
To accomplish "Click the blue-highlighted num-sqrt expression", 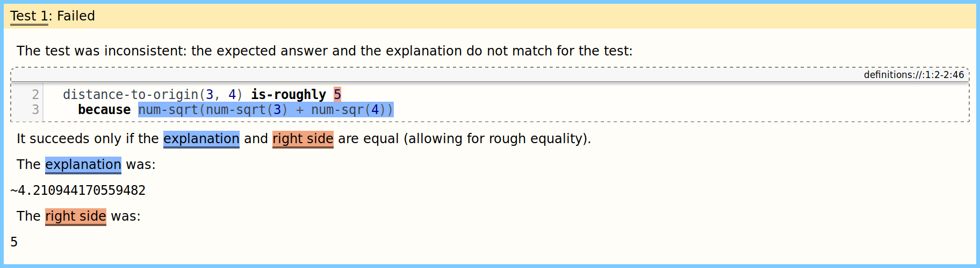I will 265,110.
